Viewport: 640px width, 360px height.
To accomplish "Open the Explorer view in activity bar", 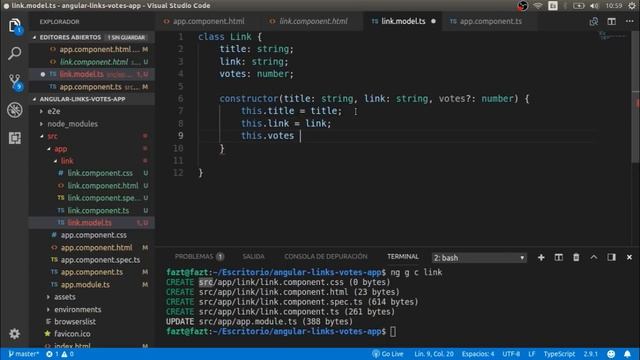I will [15, 26].
